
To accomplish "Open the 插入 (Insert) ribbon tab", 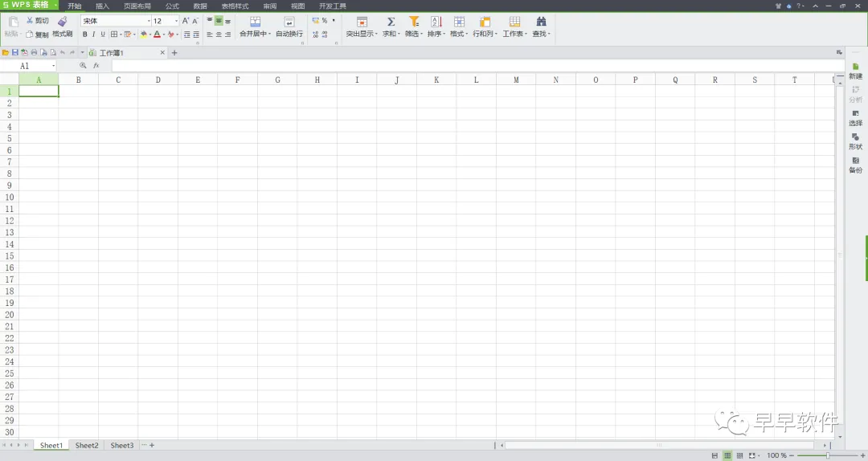I will tap(102, 6).
